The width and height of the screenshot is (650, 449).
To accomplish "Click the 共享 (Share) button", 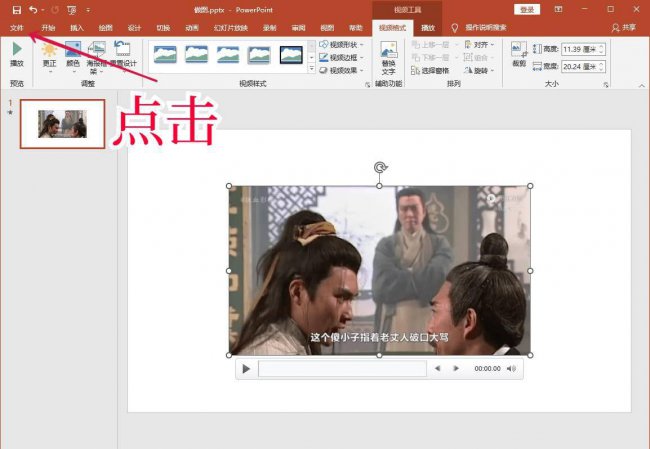I will point(624,28).
